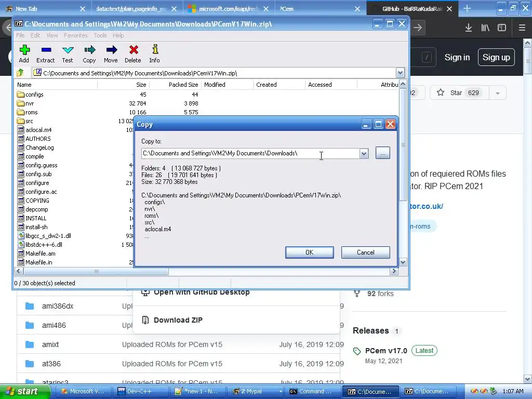The height and width of the screenshot is (399, 532).
Task: Open the Tools menu in 7-Zip
Action: (x=100, y=35)
